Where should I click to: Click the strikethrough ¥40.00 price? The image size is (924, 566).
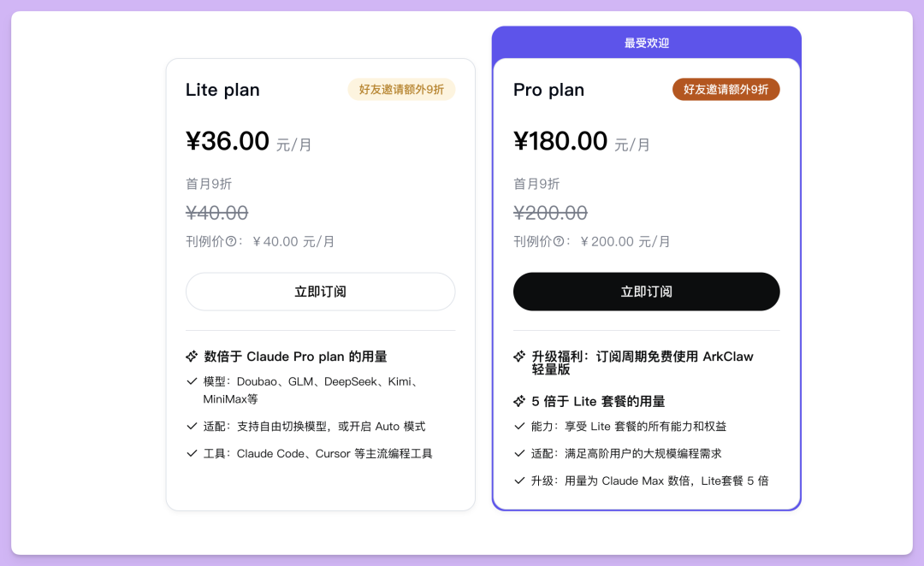pyautogui.click(x=216, y=212)
